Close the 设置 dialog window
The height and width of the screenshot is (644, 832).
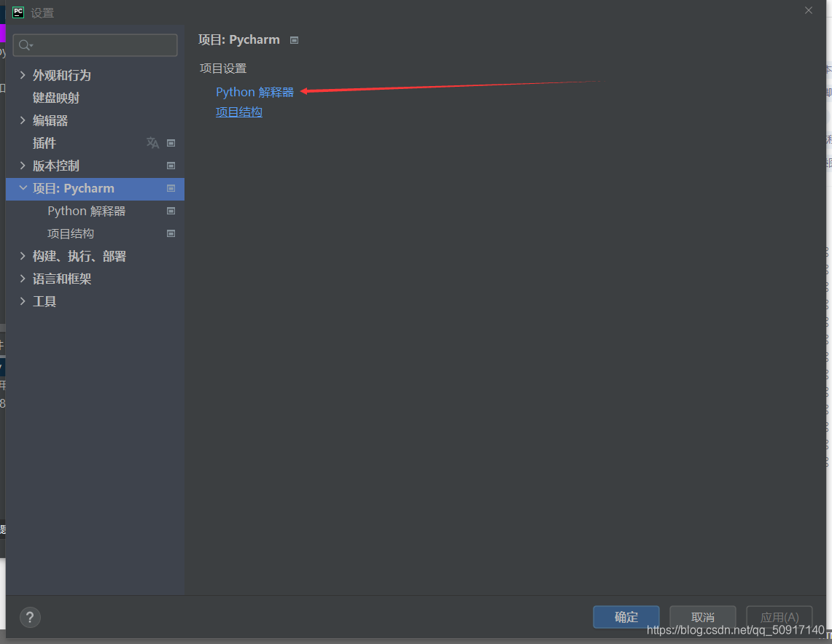tap(809, 10)
